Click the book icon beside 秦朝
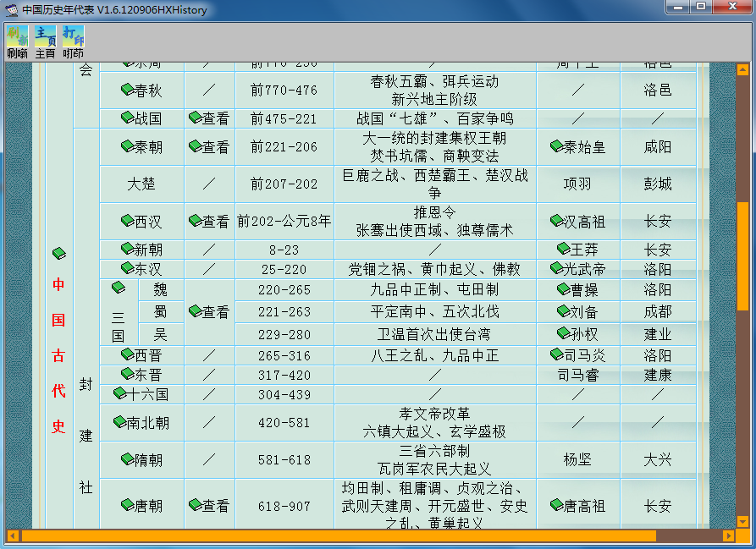This screenshot has height=549, width=756. click(127, 146)
